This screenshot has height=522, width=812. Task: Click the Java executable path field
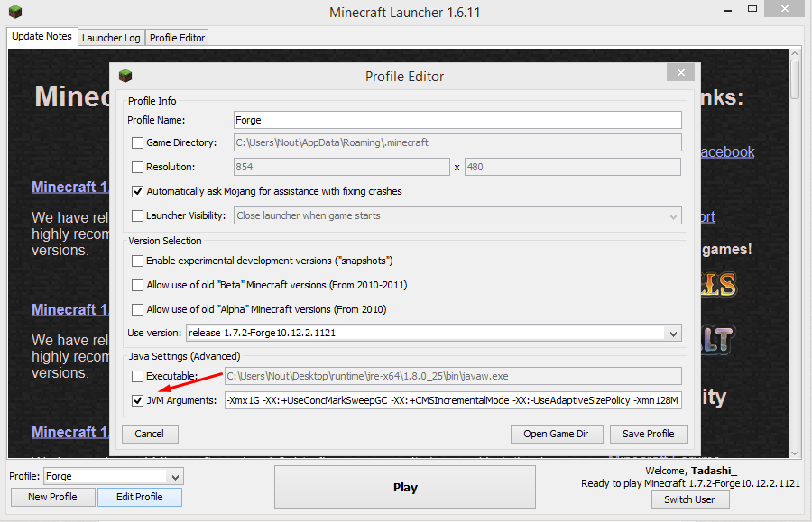[x=453, y=376]
